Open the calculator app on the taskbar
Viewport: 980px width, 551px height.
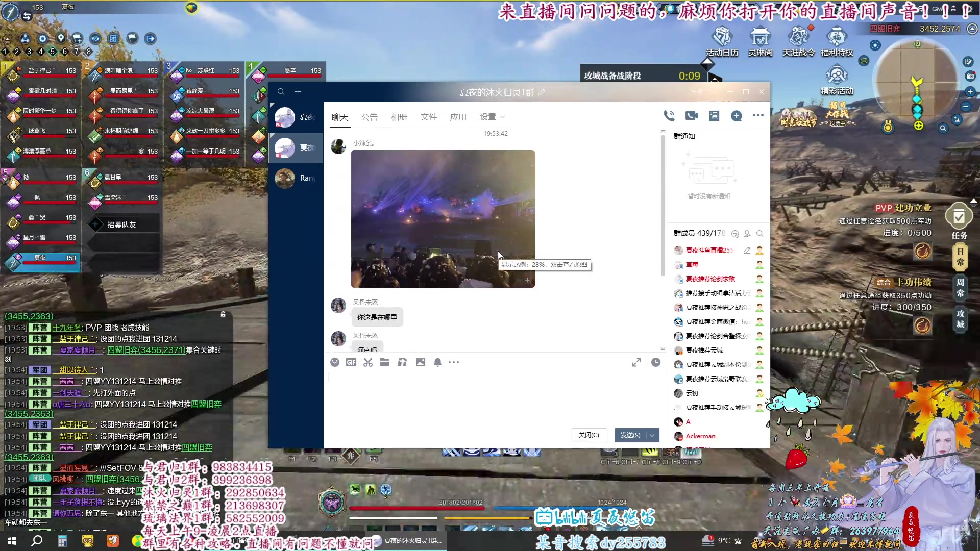[x=62, y=540]
